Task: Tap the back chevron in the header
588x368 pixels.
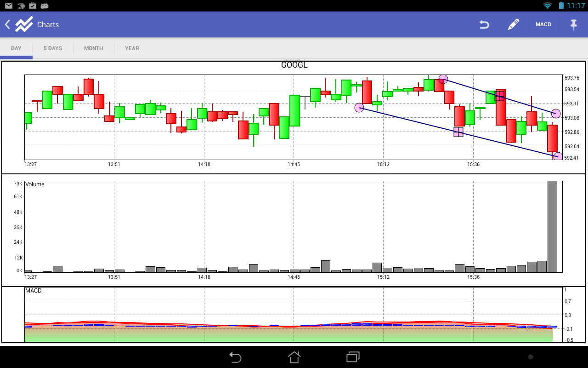Action: (7, 24)
